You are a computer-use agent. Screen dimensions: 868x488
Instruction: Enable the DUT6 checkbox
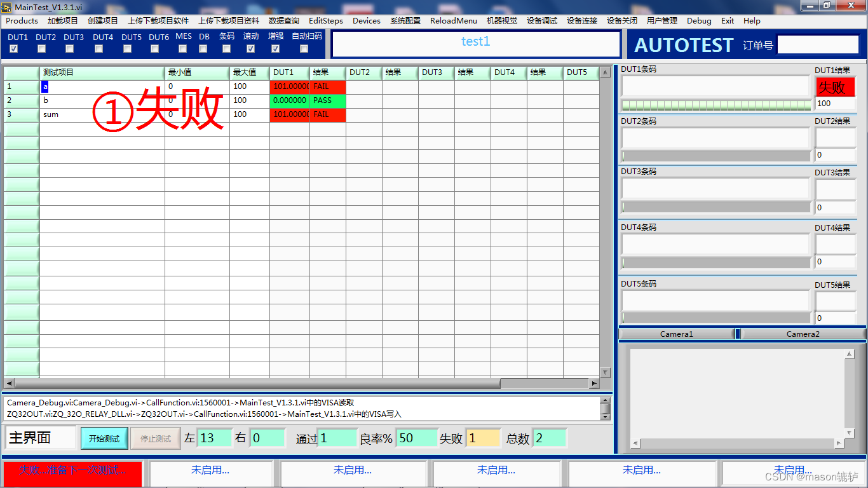click(x=155, y=48)
